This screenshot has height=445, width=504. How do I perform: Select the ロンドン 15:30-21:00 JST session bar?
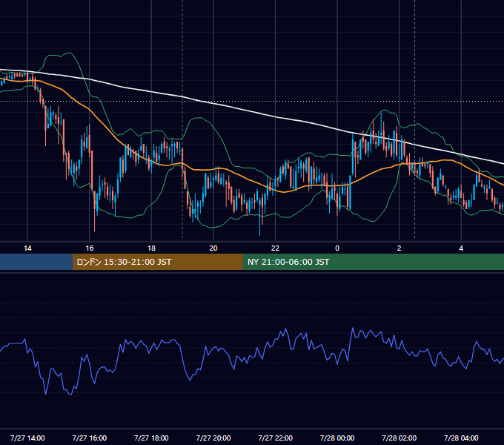click(157, 262)
